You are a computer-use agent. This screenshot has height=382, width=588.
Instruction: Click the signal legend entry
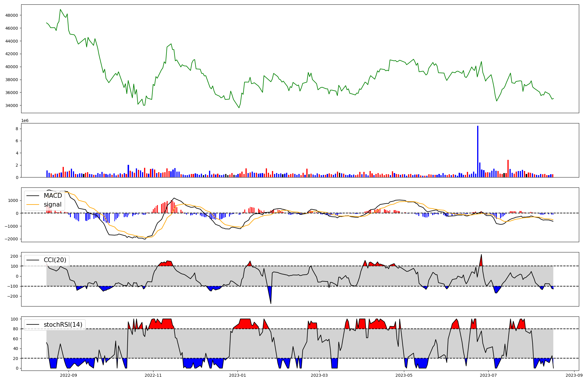[53, 205]
